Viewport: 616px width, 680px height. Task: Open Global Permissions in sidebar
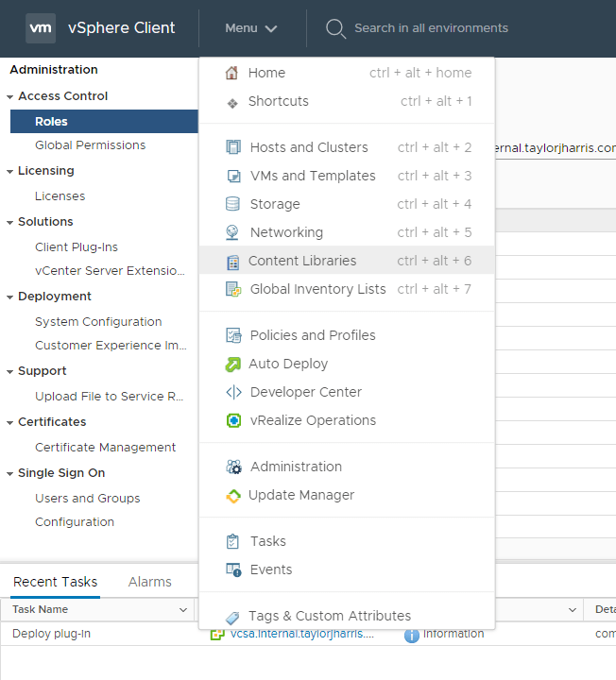(90, 145)
